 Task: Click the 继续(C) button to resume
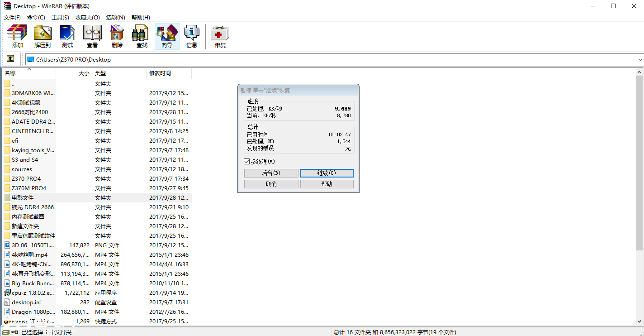[327, 173]
